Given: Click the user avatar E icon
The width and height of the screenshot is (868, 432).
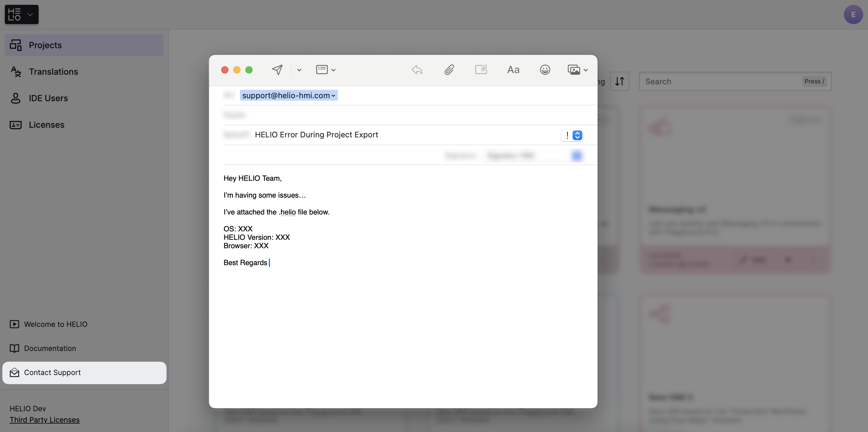Looking at the screenshot, I should coord(853,14).
